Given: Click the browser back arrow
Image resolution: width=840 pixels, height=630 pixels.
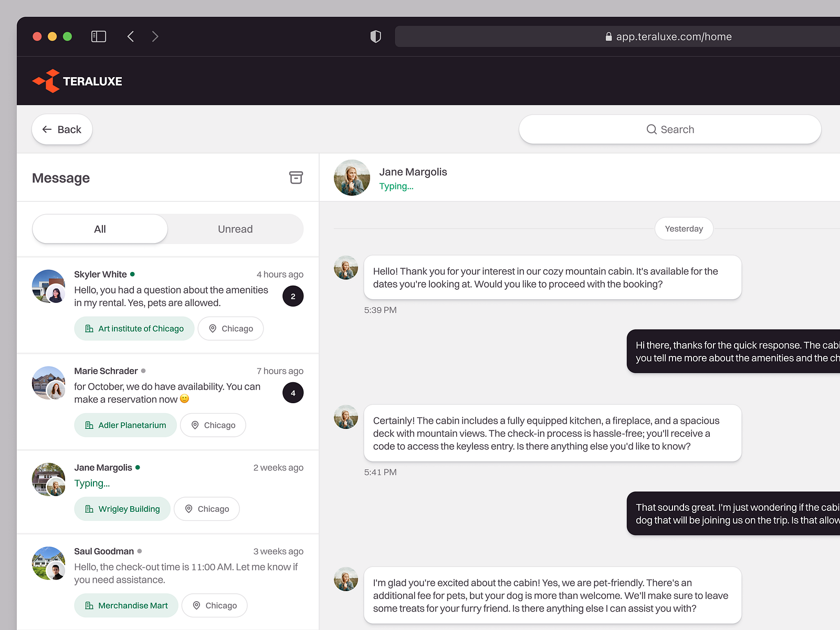Looking at the screenshot, I should point(130,36).
